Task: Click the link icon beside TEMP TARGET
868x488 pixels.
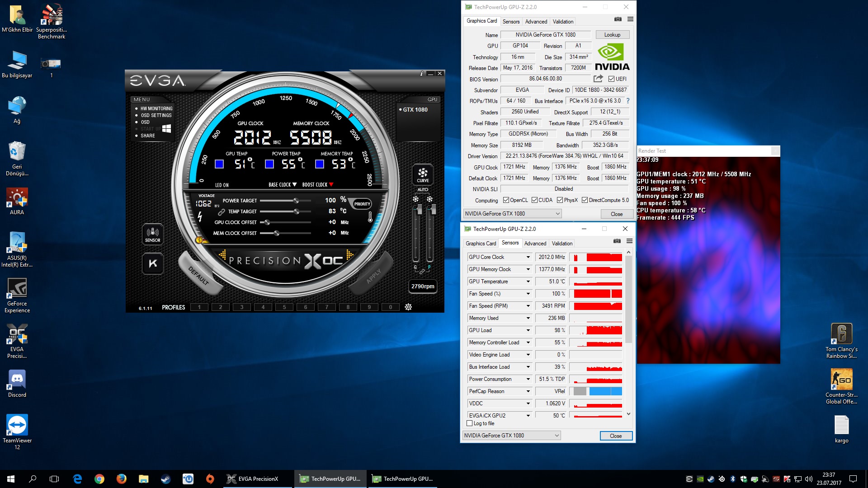Action: click(221, 211)
